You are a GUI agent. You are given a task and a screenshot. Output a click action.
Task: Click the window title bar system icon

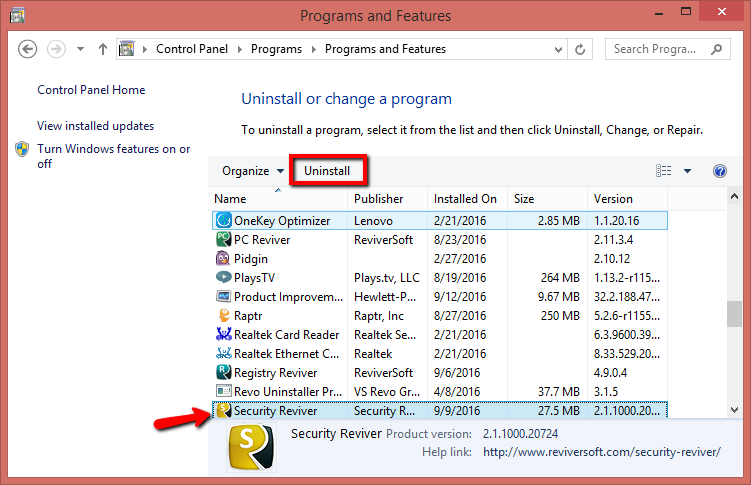(x=17, y=16)
